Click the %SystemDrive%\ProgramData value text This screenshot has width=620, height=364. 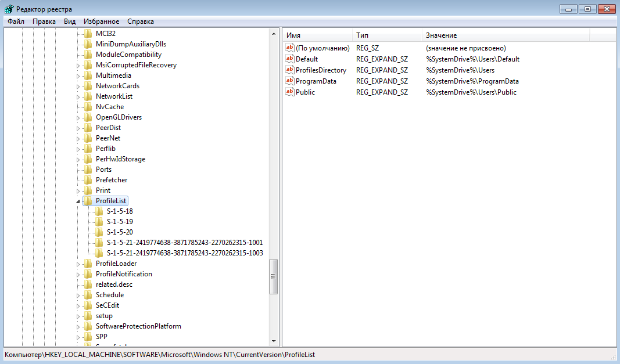pyautogui.click(x=472, y=81)
